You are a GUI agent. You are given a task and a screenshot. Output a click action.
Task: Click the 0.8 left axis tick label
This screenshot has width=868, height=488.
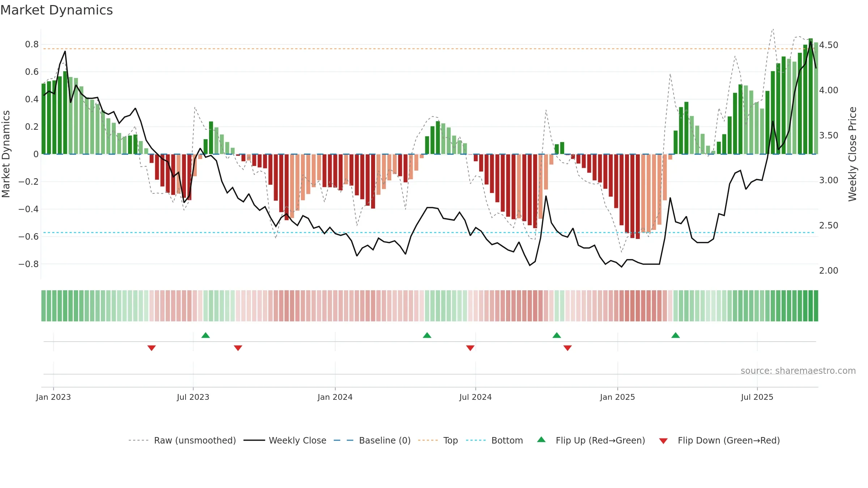[32, 44]
